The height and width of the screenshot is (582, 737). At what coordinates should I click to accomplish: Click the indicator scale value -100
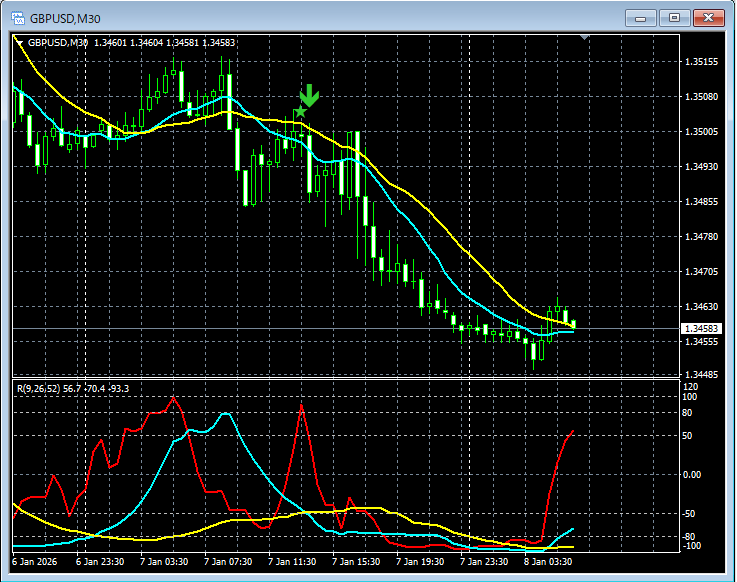pyautogui.click(x=691, y=546)
